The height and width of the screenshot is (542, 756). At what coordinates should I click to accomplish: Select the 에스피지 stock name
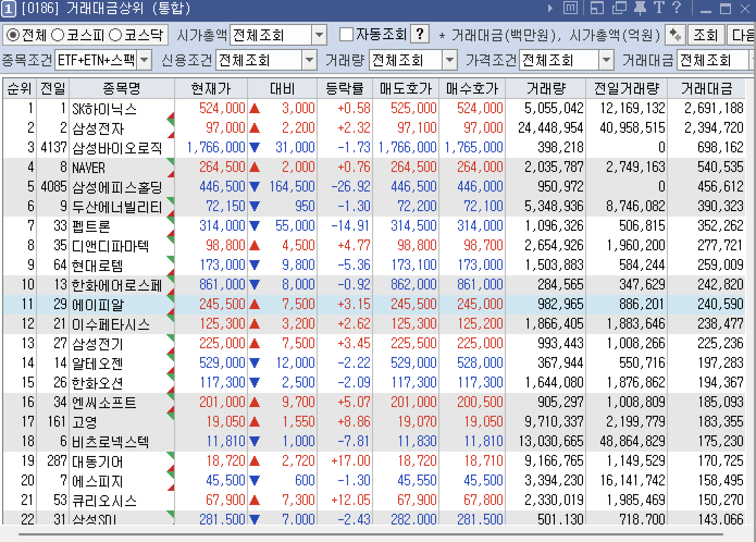(x=98, y=481)
